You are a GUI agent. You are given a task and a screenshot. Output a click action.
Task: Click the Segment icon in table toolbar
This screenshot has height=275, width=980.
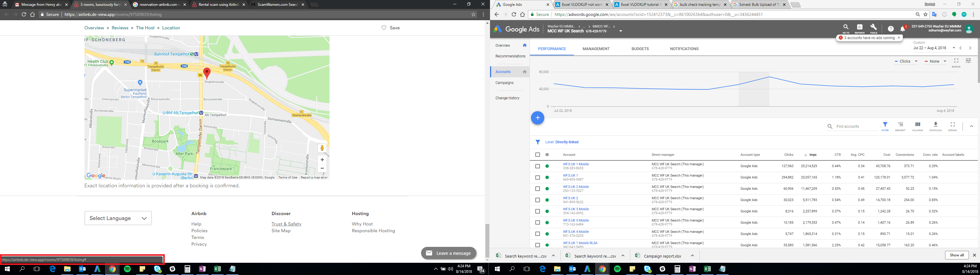point(900,125)
